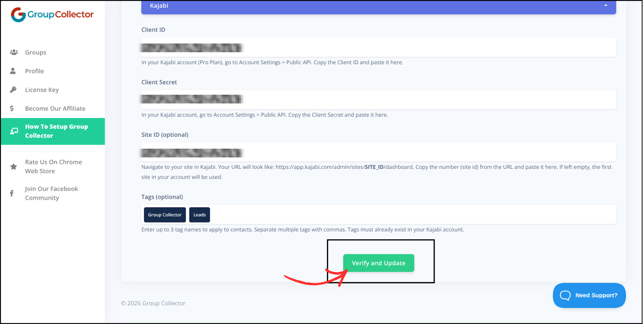Focus the Client ID input field
The image size is (644, 324).
378,47
